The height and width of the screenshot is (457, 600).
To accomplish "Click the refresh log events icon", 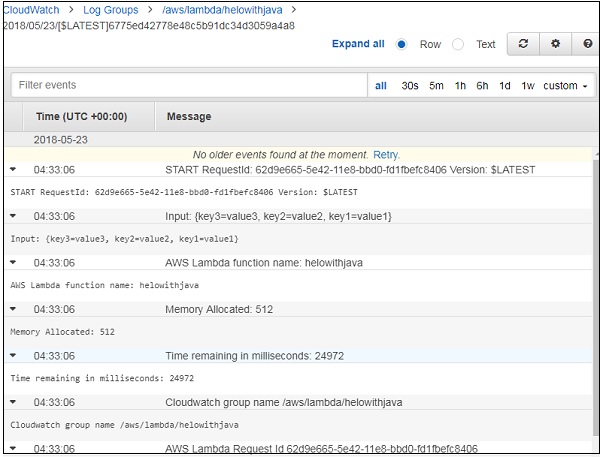I will [x=524, y=45].
